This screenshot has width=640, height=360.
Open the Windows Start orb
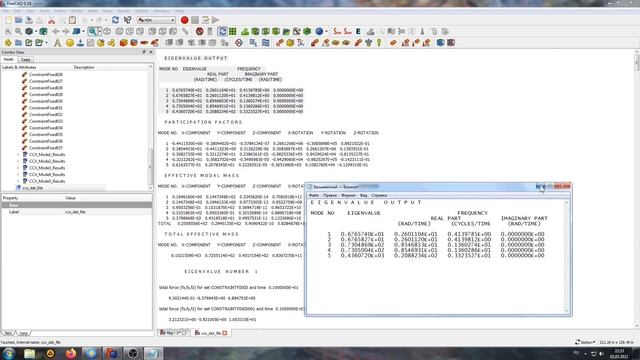(9, 353)
